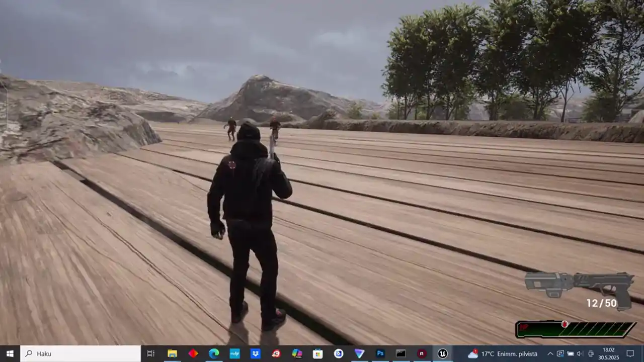Image resolution: width=644 pixels, height=362 pixels.
Task: Open the red circular icon app
Action: (x=276, y=353)
